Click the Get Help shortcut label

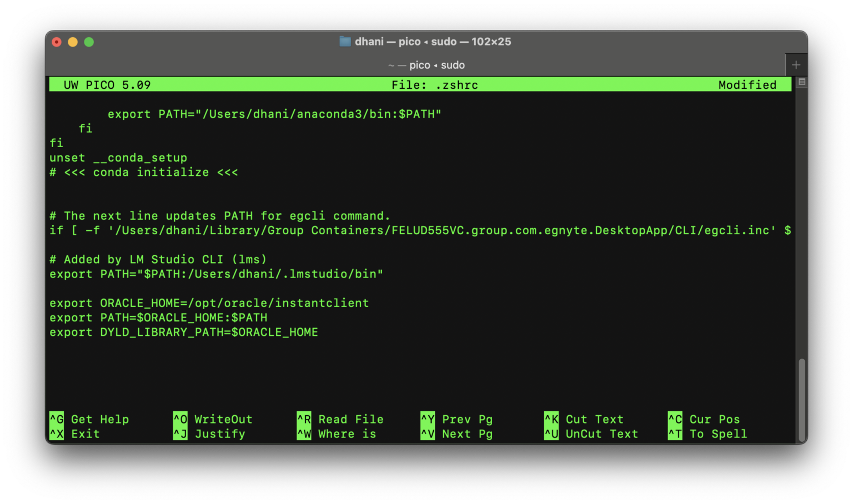point(99,419)
